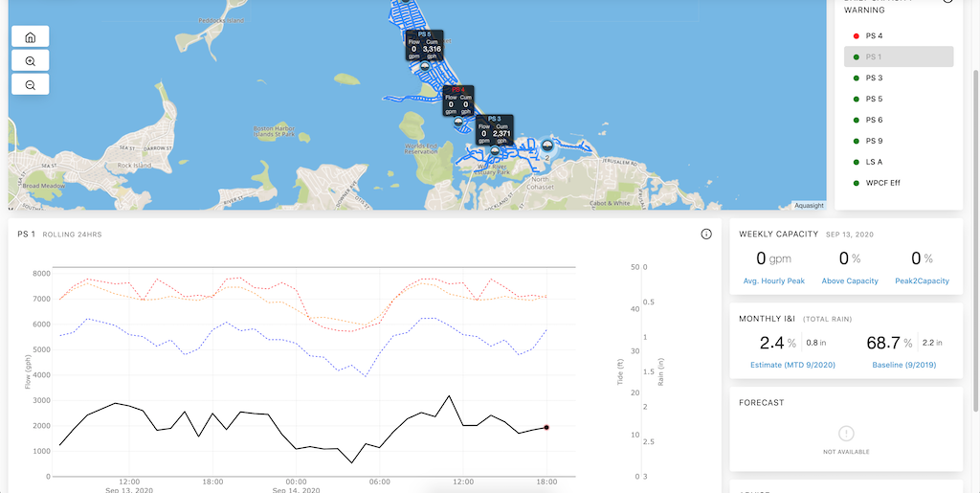Click the Above Capacity link
This screenshot has width=980, height=493.
pyautogui.click(x=844, y=281)
